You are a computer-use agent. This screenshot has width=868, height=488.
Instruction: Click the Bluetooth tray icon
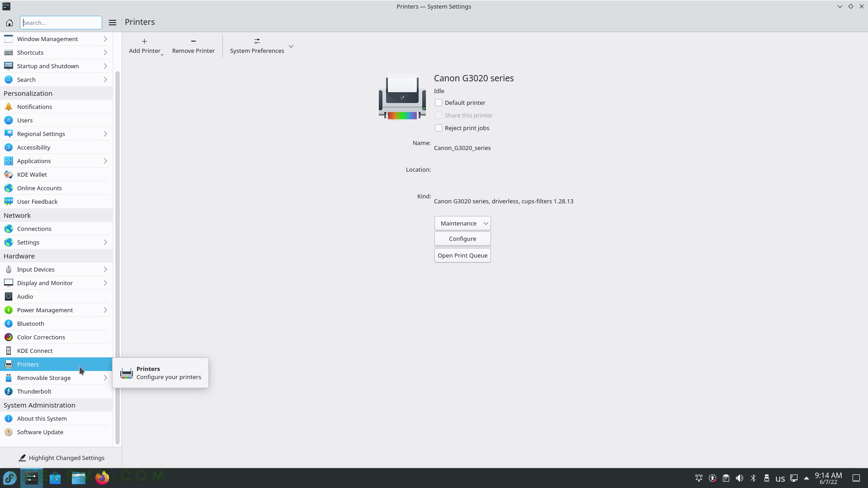pyautogui.click(x=753, y=478)
